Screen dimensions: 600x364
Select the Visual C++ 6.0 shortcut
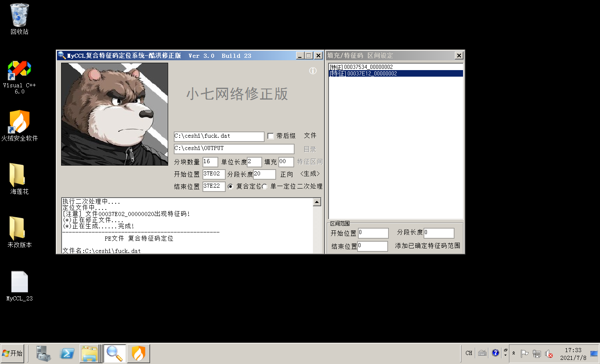19,77
